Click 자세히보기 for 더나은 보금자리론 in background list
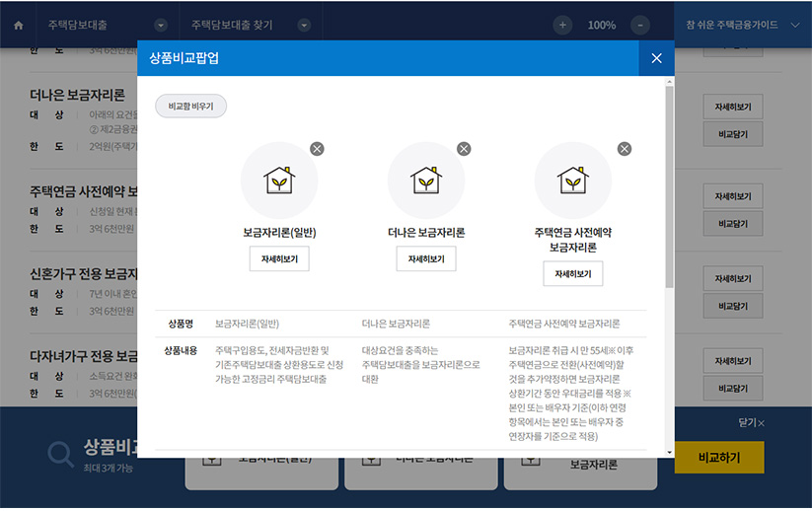812x511 pixels. click(733, 107)
